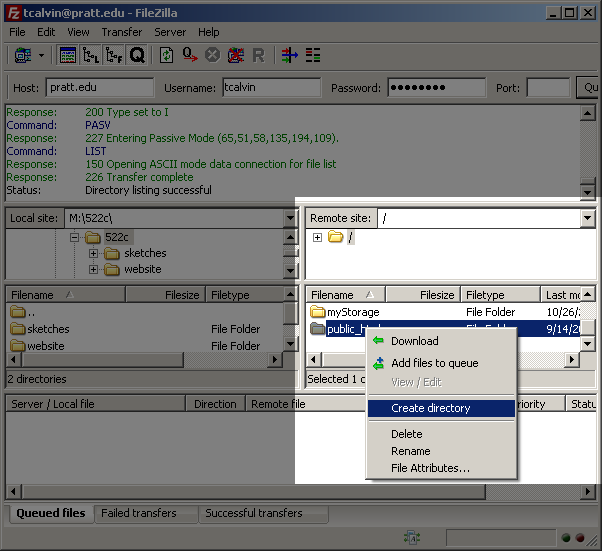
Task: Open File menu
Action: coord(17,32)
